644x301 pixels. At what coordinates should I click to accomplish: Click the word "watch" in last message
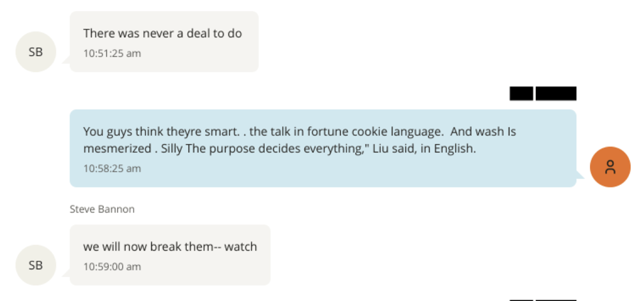pos(241,247)
